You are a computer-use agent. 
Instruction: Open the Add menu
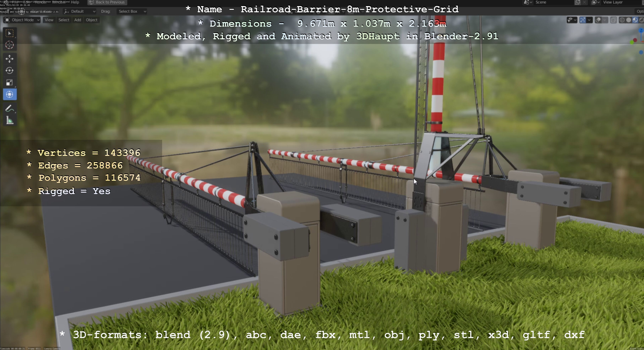(x=77, y=20)
